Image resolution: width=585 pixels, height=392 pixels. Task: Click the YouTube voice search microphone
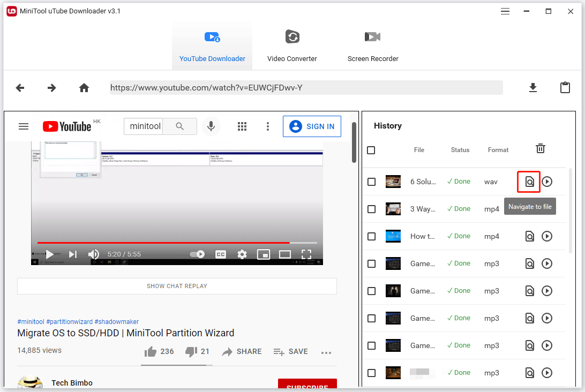tap(211, 126)
